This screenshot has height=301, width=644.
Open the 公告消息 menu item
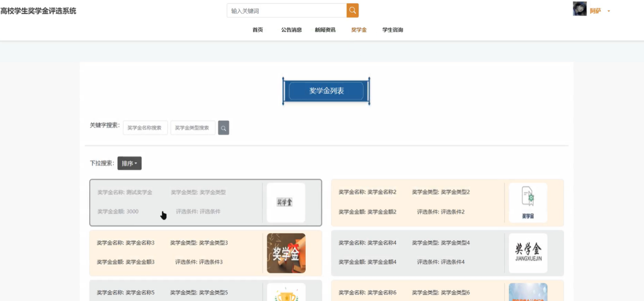click(x=291, y=30)
